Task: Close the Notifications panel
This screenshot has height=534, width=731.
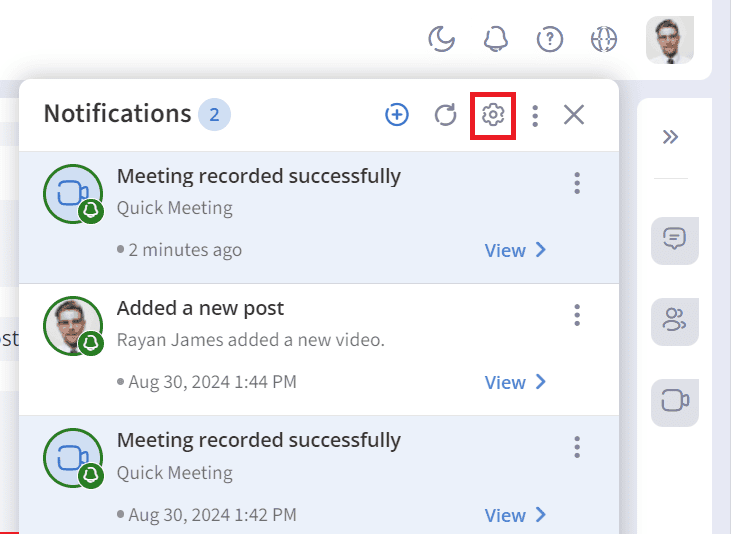Action: click(x=574, y=115)
